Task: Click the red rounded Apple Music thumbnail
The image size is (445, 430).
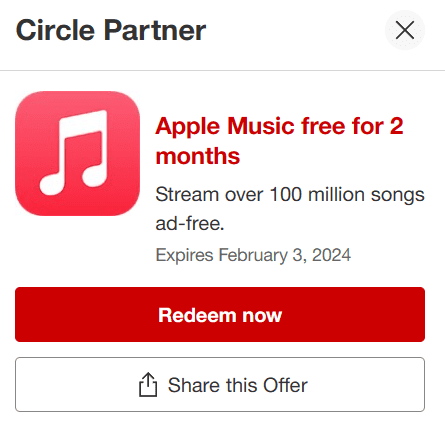Action: 77,153
